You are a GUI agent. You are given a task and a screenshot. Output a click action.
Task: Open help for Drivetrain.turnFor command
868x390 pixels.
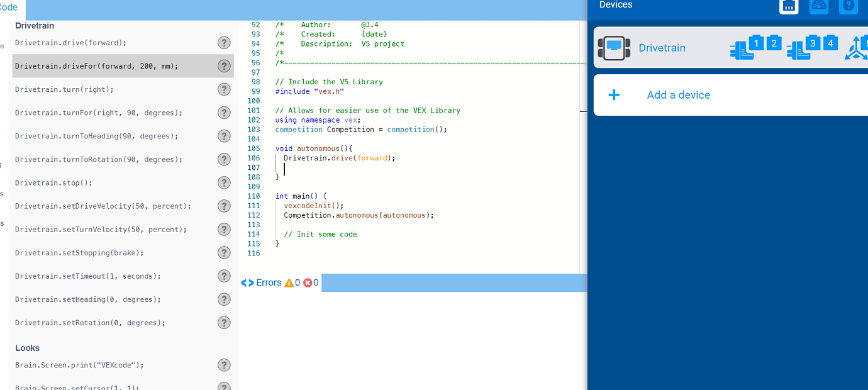pos(224,113)
